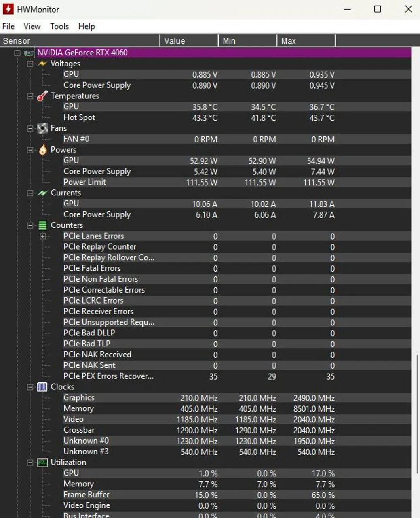Viewport: 420px width, 518px height.
Task: Open the File menu
Action: click(x=8, y=26)
